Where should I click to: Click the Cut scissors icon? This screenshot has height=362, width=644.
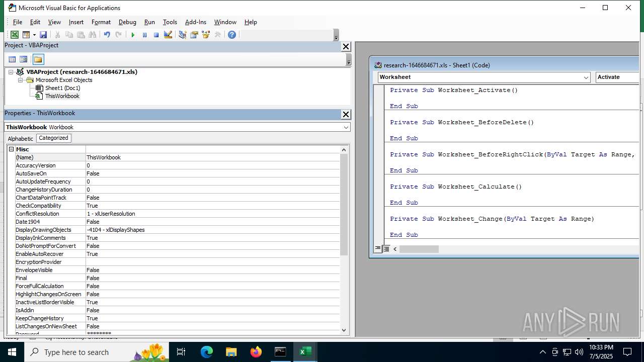click(x=57, y=35)
